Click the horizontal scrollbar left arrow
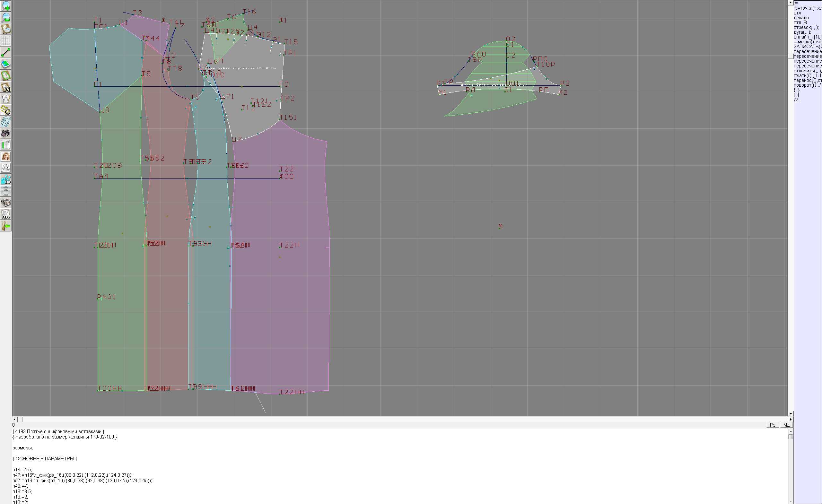The height and width of the screenshot is (504, 822). click(14, 419)
